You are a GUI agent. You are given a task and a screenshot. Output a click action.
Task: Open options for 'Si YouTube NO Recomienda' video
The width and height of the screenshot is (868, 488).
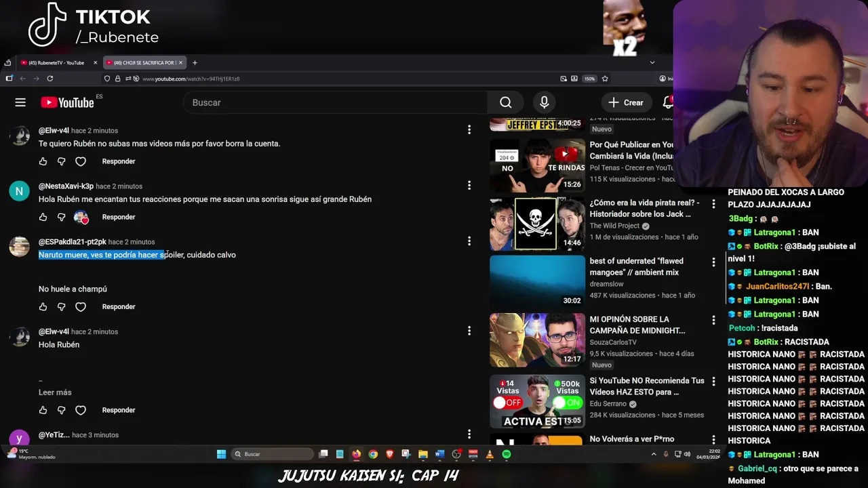(x=713, y=382)
